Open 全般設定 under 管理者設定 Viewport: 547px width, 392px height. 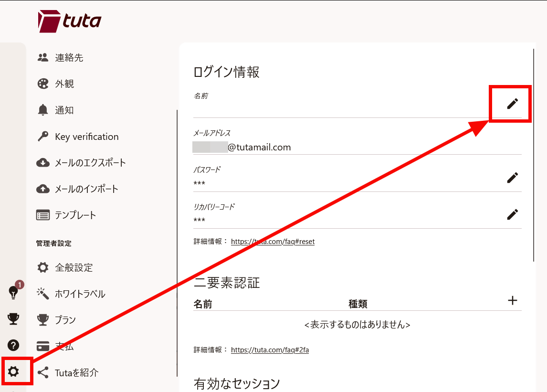point(74,267)
